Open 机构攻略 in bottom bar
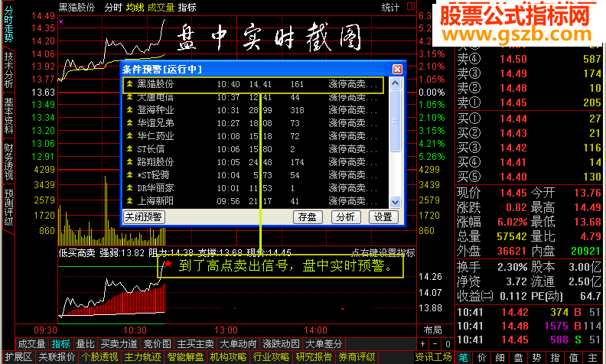The image size is (606, 364). tap(228, 356)
